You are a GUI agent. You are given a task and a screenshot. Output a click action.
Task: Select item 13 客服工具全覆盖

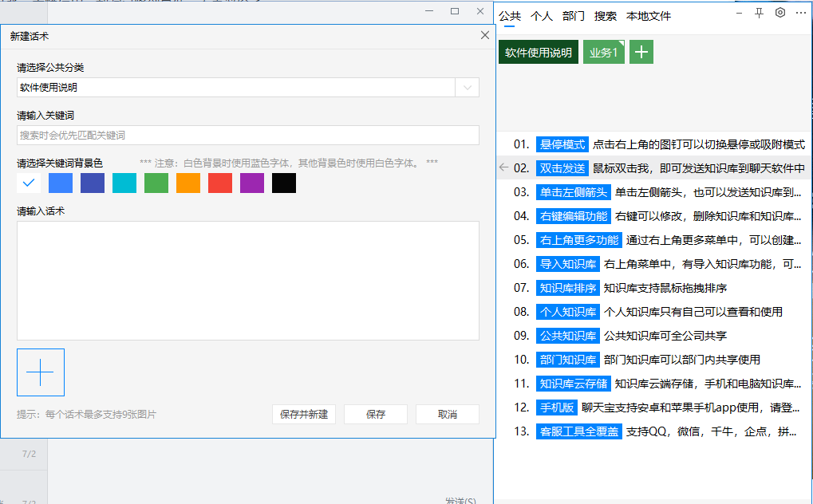[653, 431]
